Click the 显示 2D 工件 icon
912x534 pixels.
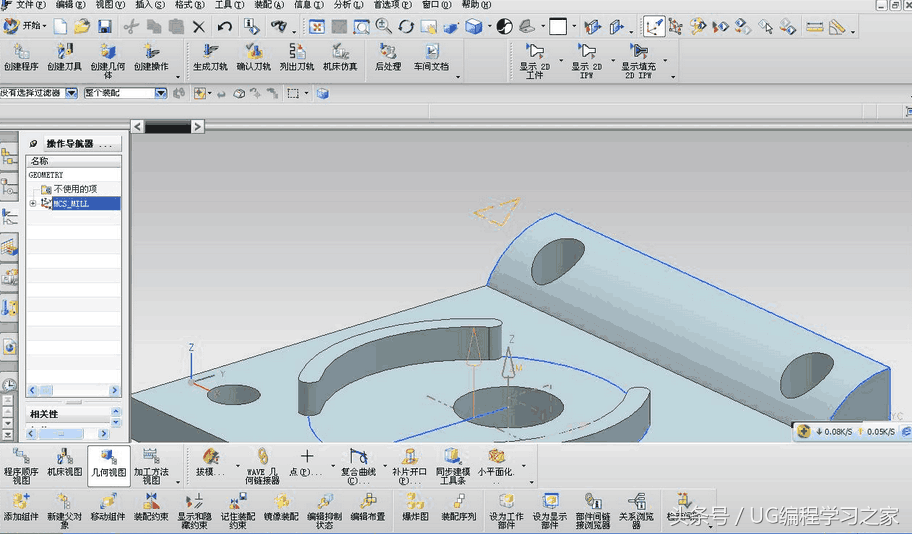click(x=535, y=60)
